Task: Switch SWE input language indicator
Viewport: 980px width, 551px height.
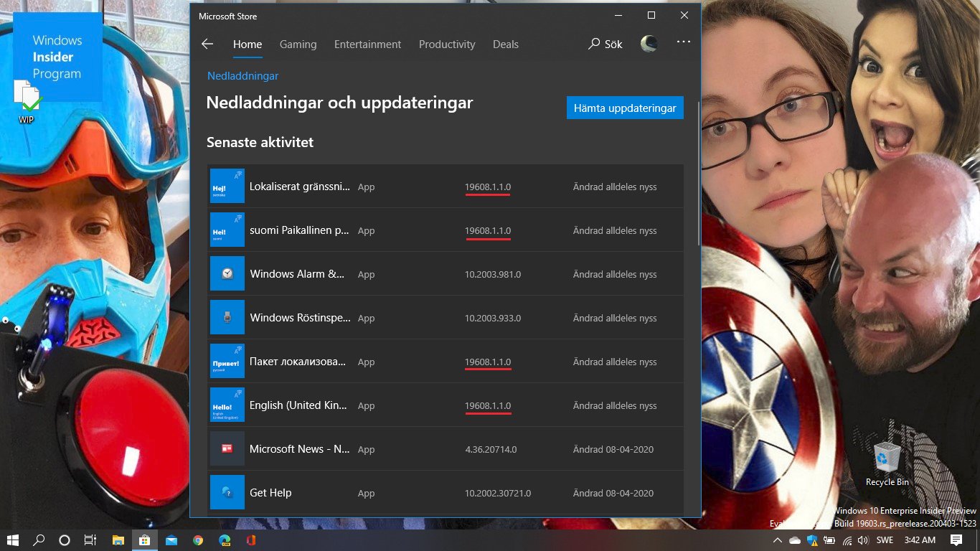Action: [885, 540]
